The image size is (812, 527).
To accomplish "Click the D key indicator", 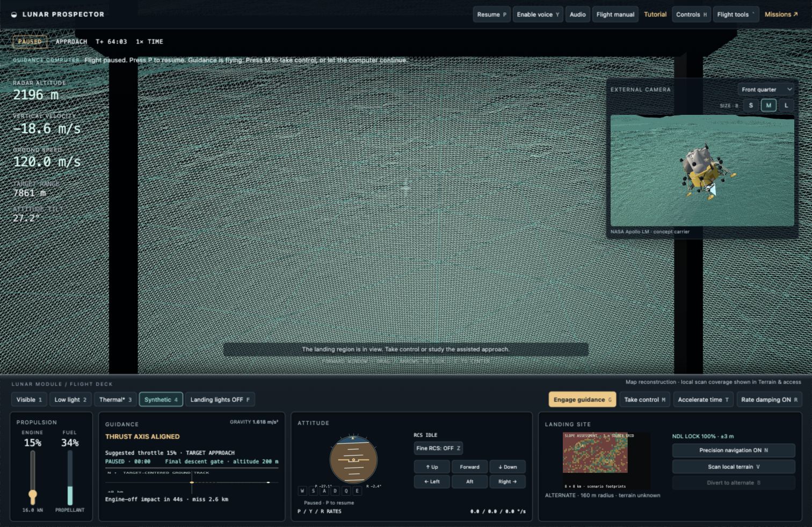I will coord(335,491).
